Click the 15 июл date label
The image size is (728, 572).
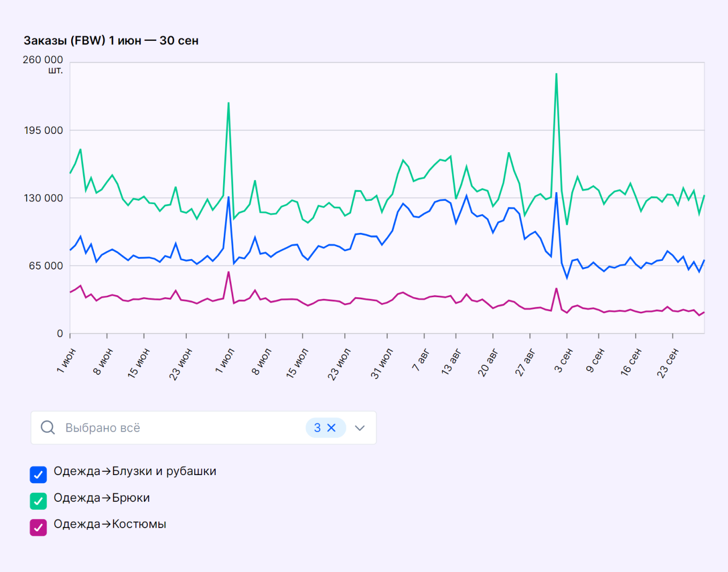[x=297, y=363]
